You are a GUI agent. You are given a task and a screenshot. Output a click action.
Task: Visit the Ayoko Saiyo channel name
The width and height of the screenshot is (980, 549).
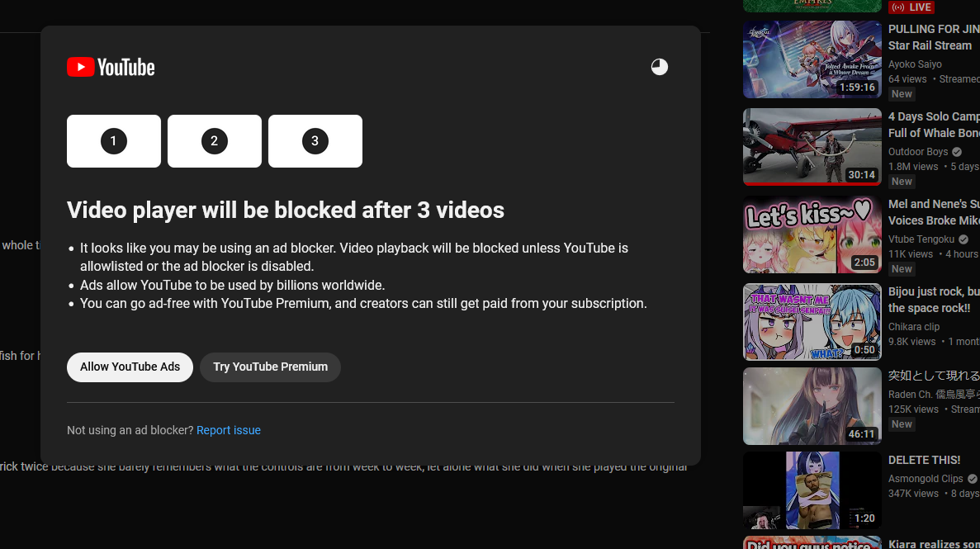point(915,64)
